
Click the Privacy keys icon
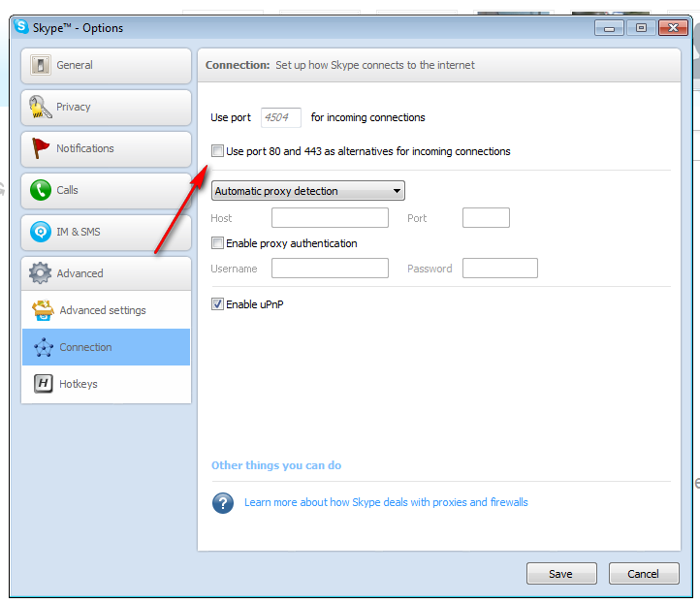(x=40, y=107)
